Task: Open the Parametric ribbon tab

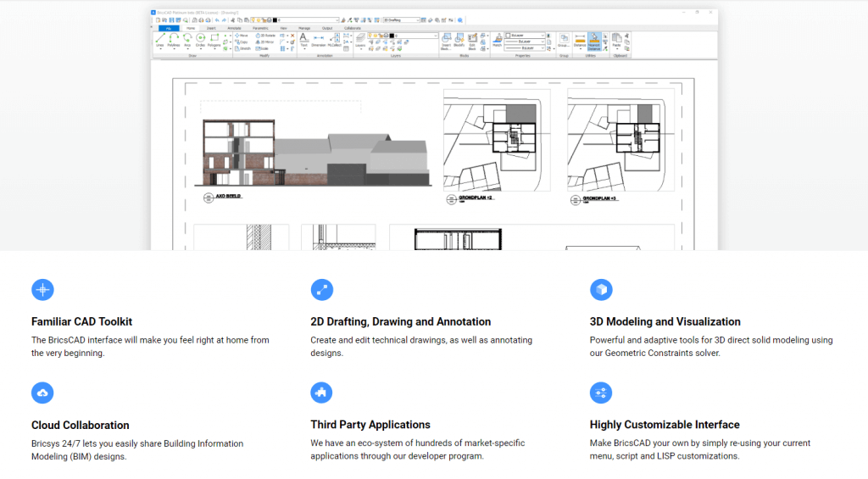Action: point(260,28)
